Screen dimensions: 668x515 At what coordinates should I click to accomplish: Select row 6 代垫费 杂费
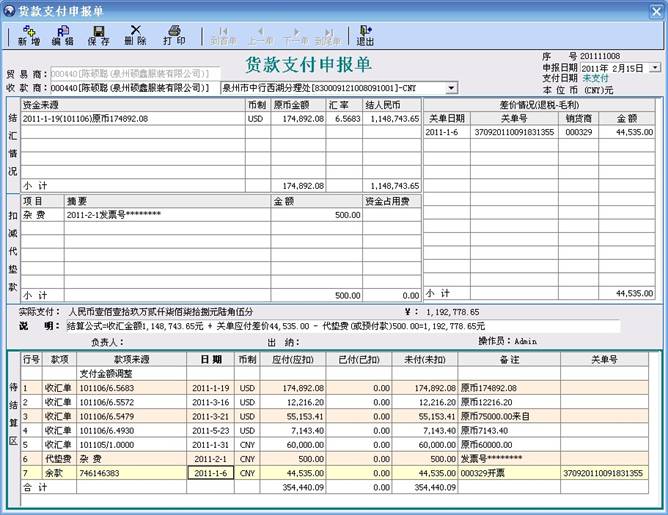tap(334, 459)
